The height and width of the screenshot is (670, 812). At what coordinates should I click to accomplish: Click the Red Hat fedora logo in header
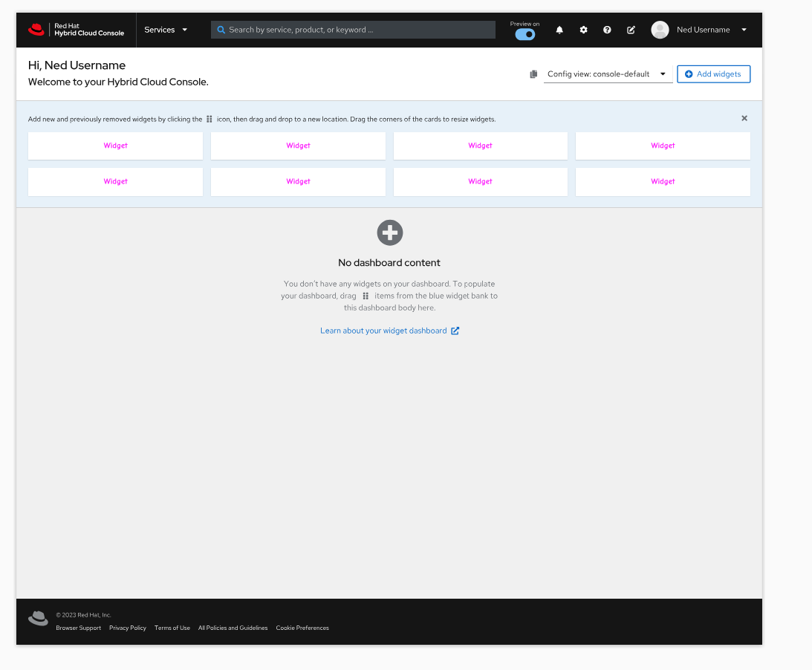click(36, 30)
